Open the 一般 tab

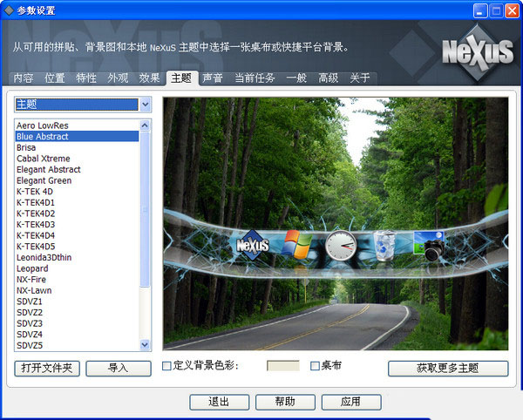click(x=296, y=78)
